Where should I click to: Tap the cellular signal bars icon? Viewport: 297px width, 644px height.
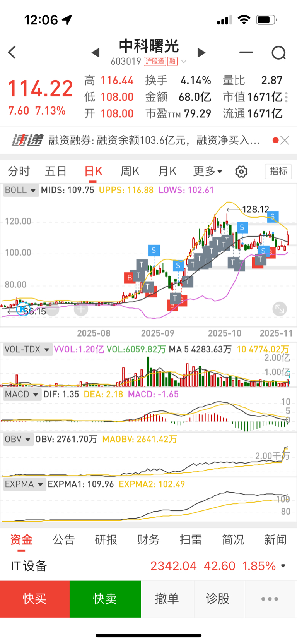[224, 20]
